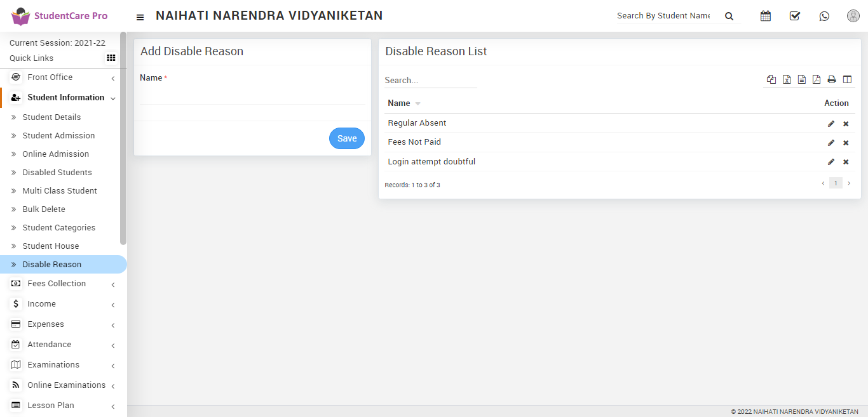
Task: Delete the Login attempt doubtful reason
Action: click(846, 162)
